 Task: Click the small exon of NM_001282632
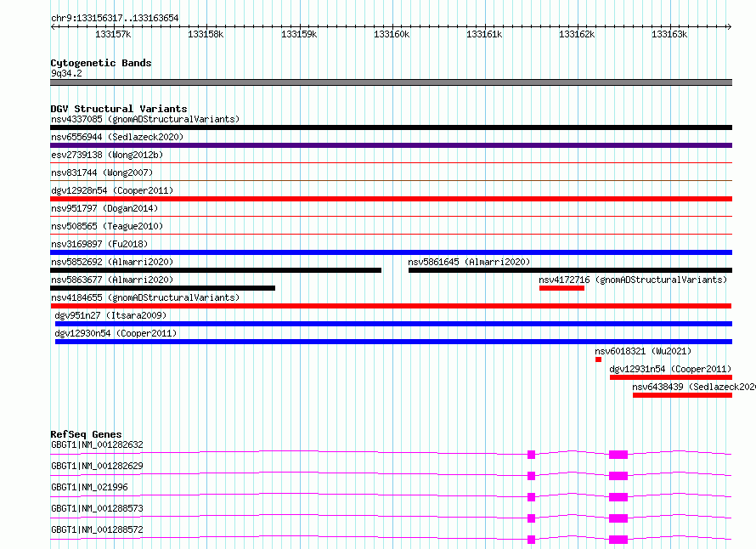click(531, 455)
